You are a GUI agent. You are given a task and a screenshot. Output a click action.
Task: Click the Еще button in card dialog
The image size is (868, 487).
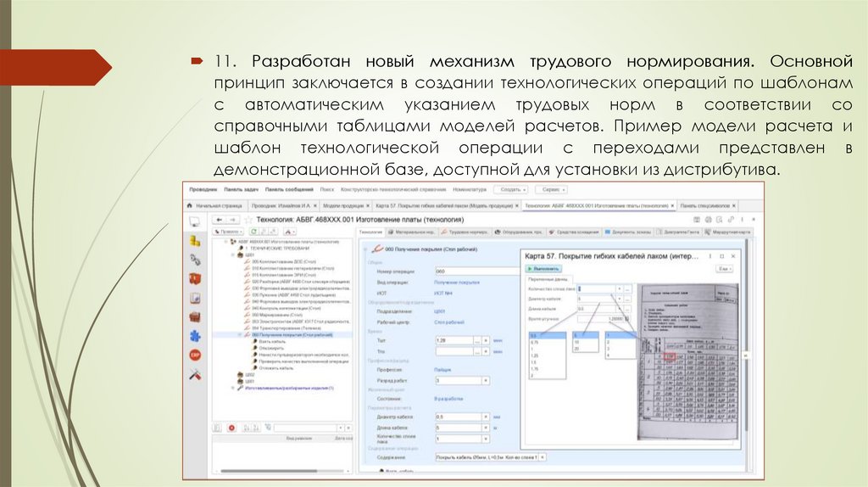(x=724, y=268)
